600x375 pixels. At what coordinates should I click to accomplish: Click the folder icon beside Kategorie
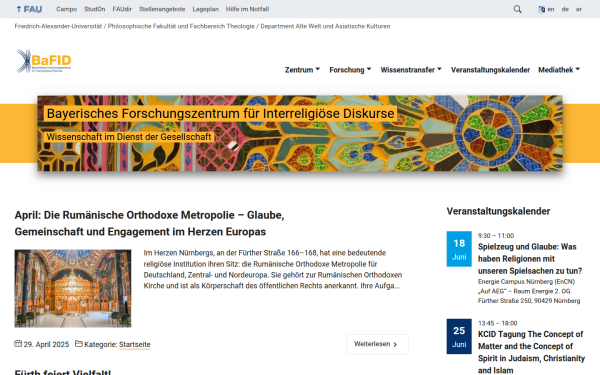(78, 344)
